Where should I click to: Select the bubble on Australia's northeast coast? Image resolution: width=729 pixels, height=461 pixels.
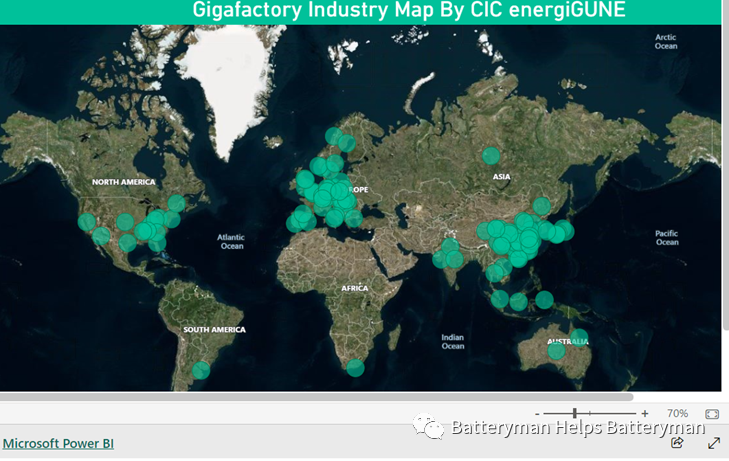[x=579, y=338]
